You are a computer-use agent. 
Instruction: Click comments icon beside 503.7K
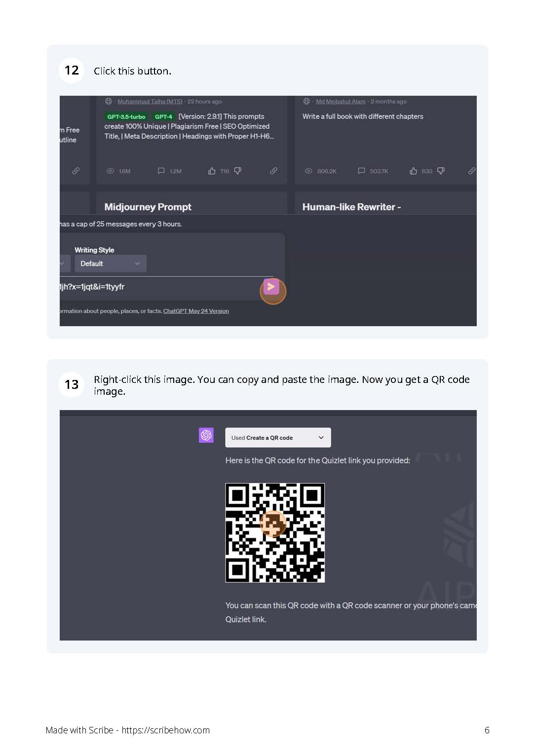[361, 171]
